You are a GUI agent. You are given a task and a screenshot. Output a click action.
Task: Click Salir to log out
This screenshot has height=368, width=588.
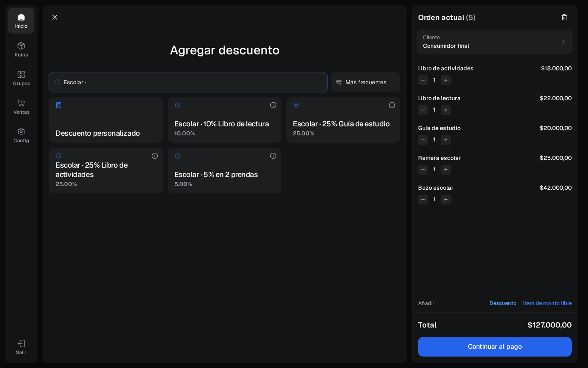pos(21,347)
